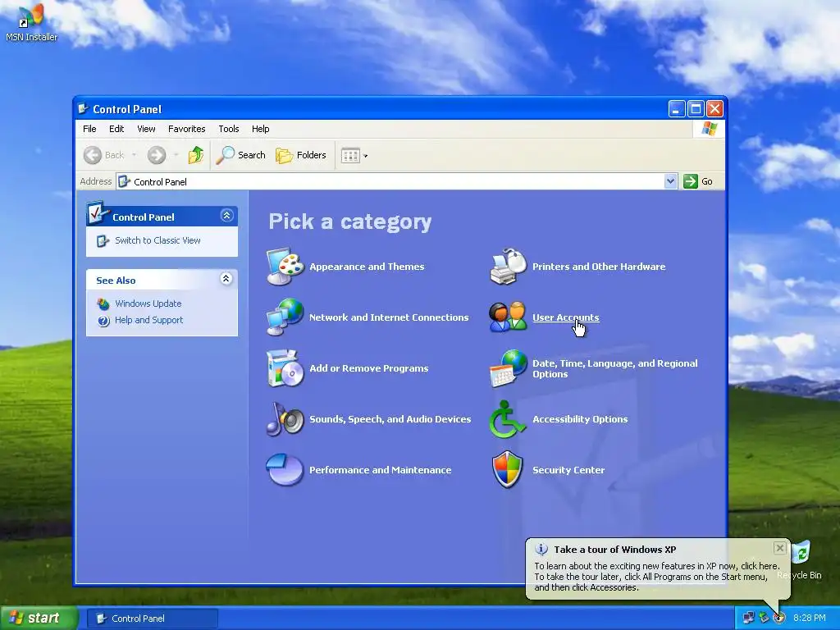
Task: Close the Windows XP tour balloon
Action: coord(779,548)
